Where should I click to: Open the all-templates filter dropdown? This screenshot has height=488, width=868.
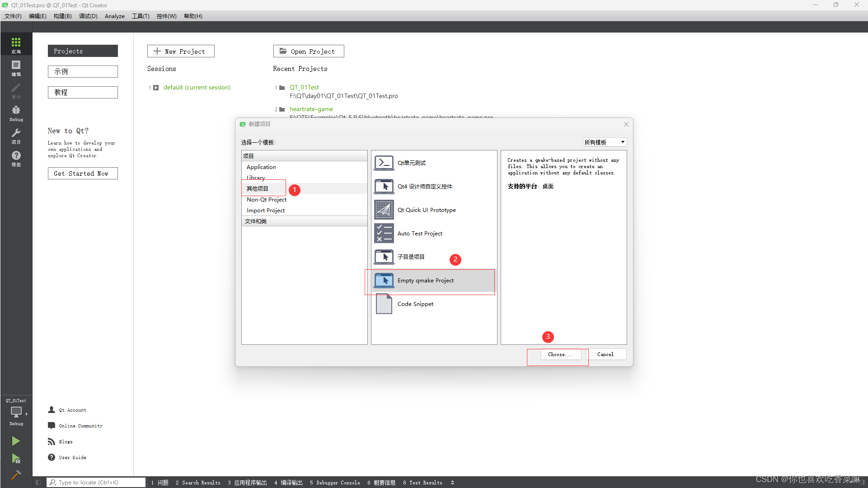click(604, 142)
